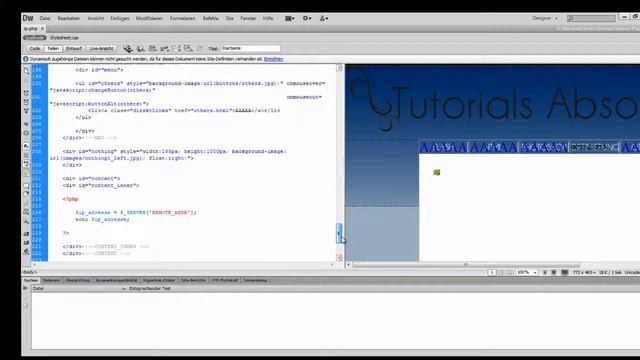The image size is (640, 360).
Task: Click the apply comment icon in coding toolbar
Action: (x=26, y=186)
